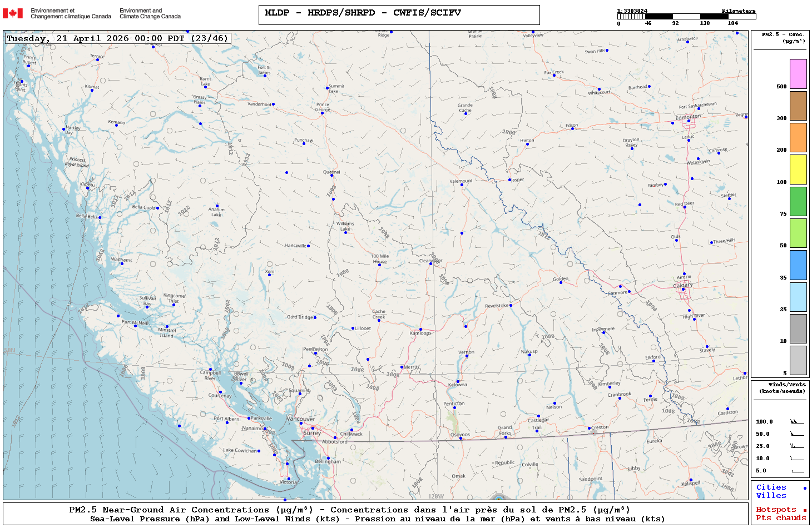
Task: Click the blue Cities legend dot
Action: click(805, 488)
